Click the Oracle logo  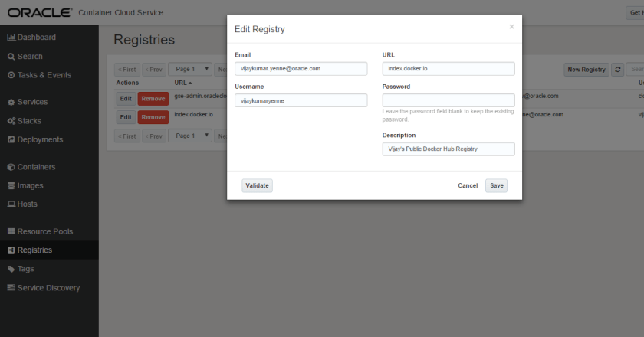tap(40, 13)
